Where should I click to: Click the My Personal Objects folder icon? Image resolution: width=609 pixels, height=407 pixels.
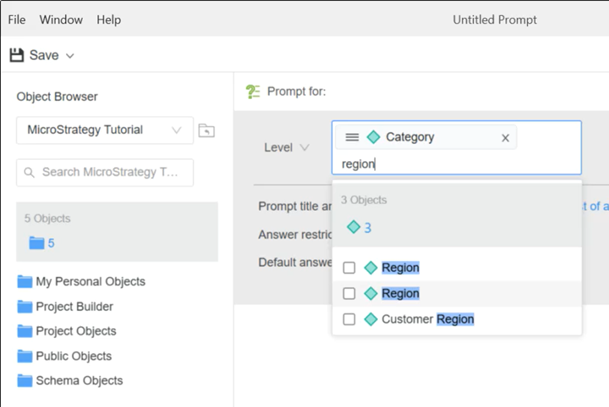click(25, 282)
